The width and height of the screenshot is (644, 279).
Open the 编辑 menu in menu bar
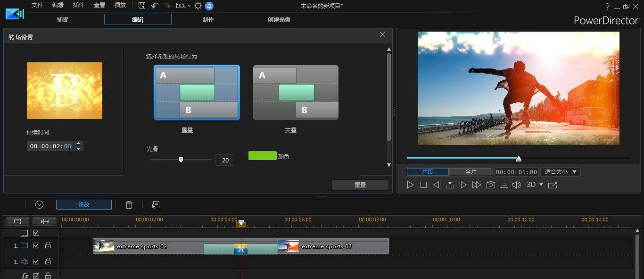(58, 5)
